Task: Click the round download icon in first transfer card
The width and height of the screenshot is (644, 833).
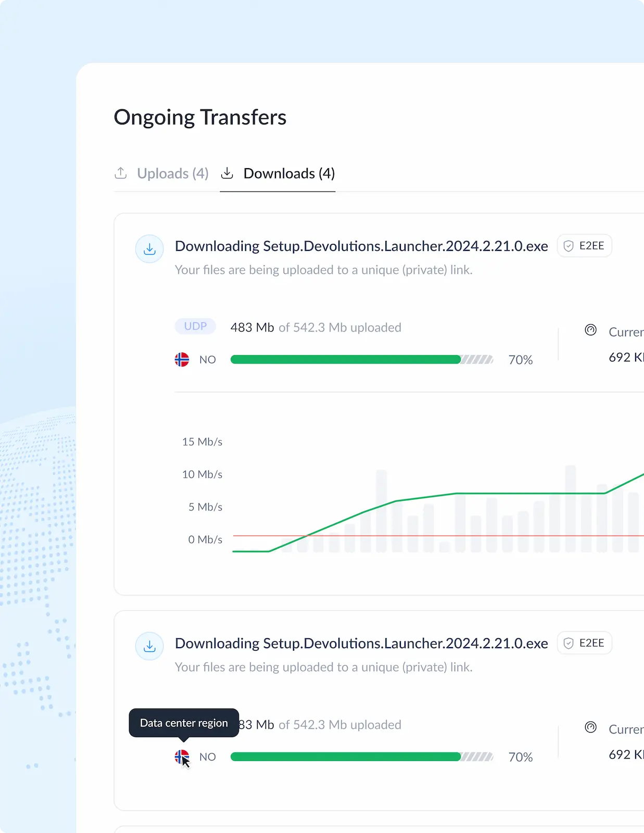Action: [x=149, y=249]
